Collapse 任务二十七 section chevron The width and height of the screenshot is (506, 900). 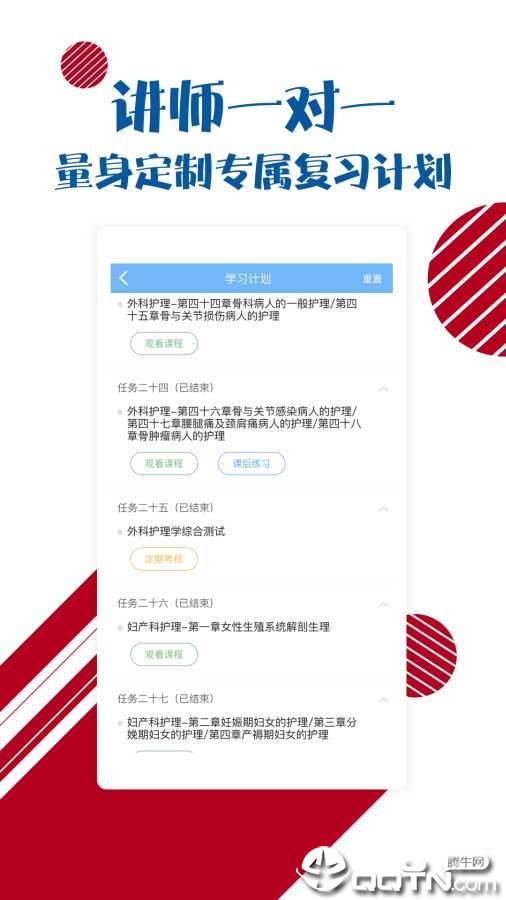tap(383, 700)
